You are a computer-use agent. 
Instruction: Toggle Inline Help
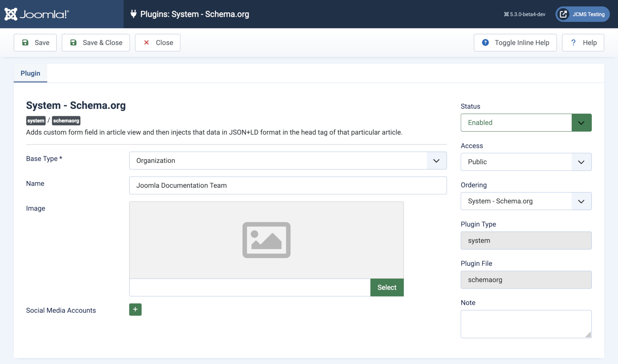[515, 42]
